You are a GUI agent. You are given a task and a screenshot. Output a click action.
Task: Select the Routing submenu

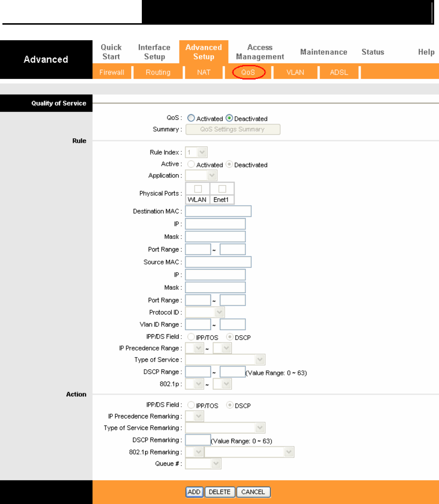point(158,73)
